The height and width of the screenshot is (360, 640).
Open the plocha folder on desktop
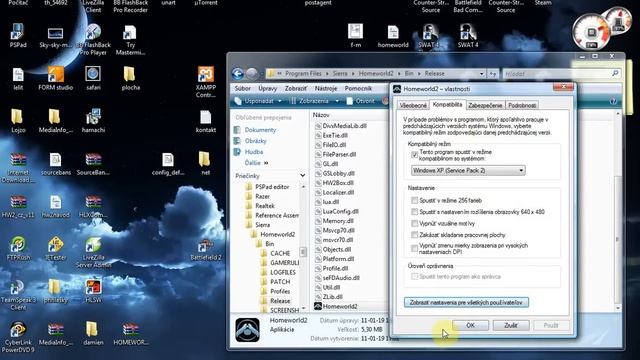click(131, 78)
